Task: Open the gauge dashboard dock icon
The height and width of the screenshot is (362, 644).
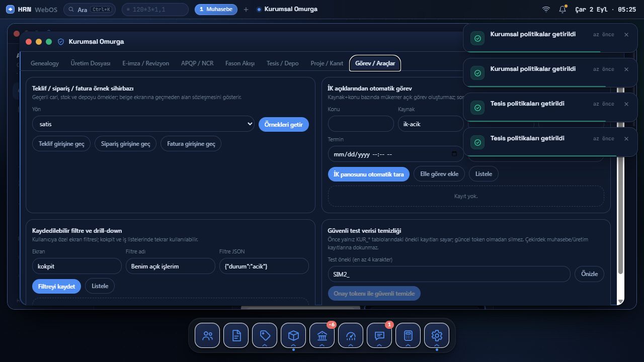Action: point(351,335)
